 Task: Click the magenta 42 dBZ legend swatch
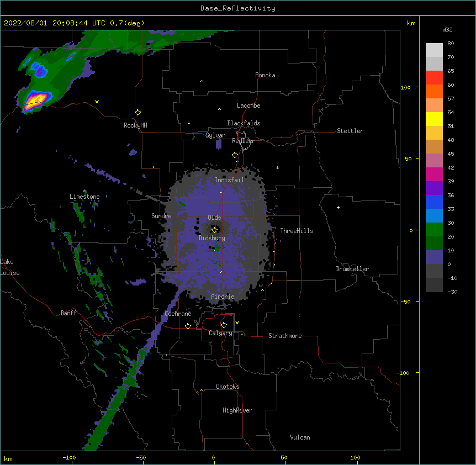pyautogui.click(x=434, y=174)
